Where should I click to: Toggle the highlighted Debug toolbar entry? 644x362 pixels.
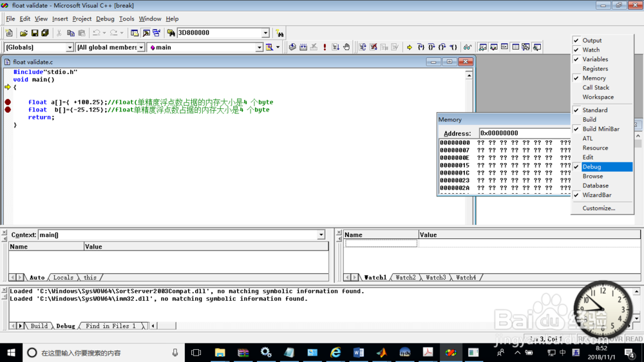tap(602, 167)
